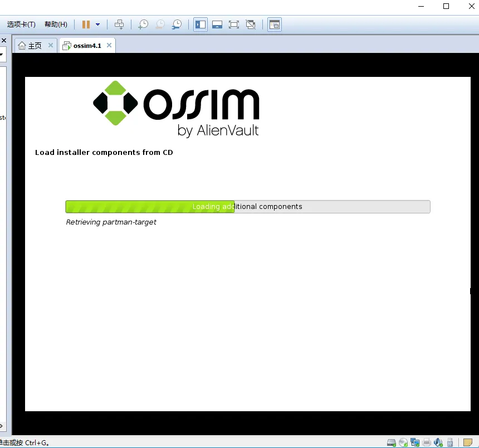Open the snapshot manager clock-wrench icon
479x448 pixels.
177,25
